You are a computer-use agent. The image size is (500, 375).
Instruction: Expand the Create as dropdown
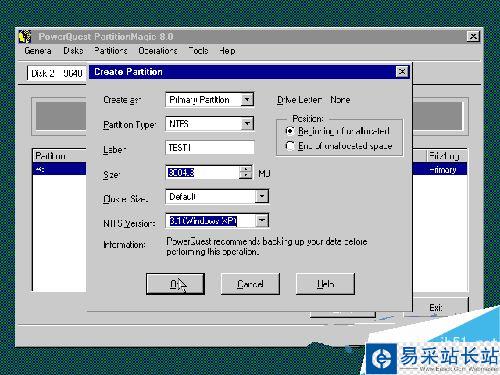click(x=247, y=99)
